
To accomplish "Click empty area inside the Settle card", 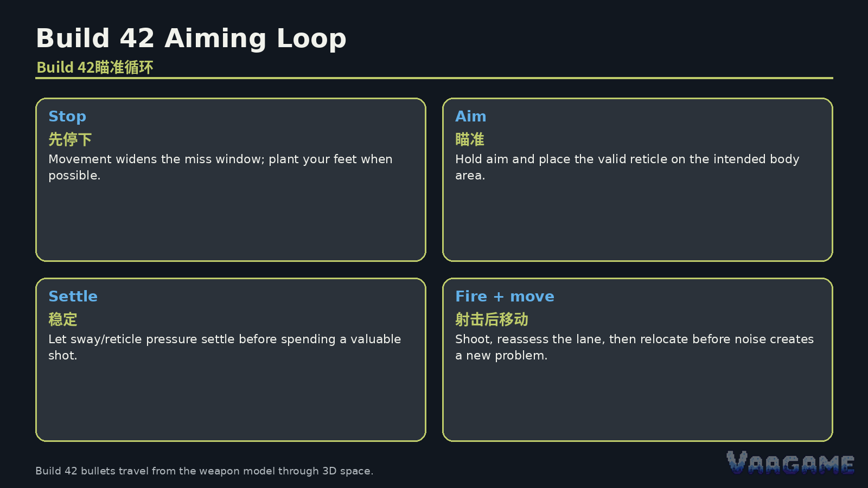I will coord(231,401).
